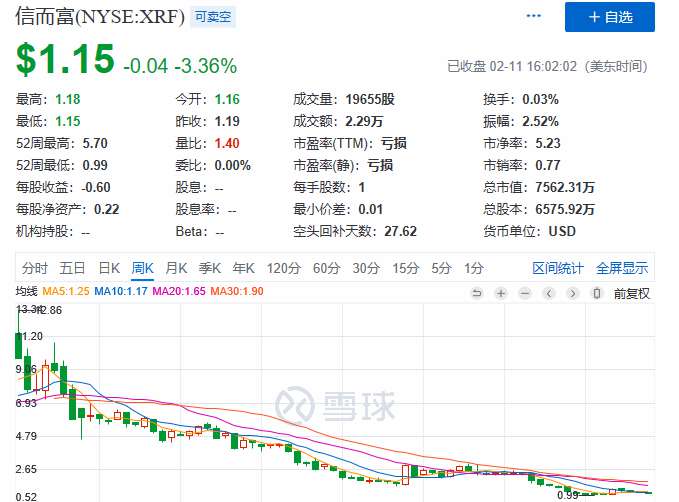The image size is (679, 502).
Task: Open 全屏显示 fullscreen chart
Action: [622, 268]
